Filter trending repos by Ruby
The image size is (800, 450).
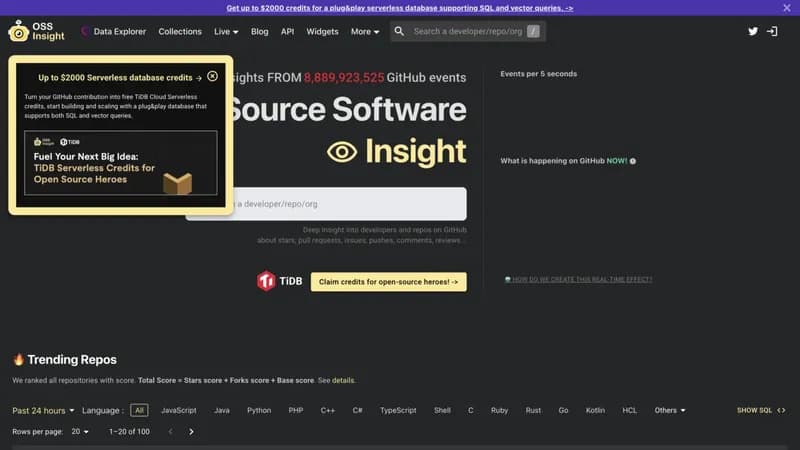499,410
